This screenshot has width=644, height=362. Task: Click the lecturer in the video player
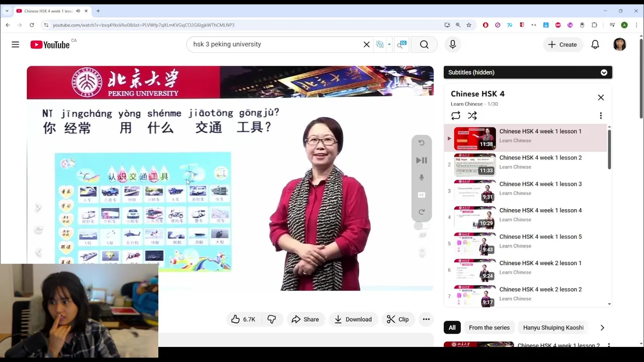(320, 204)
